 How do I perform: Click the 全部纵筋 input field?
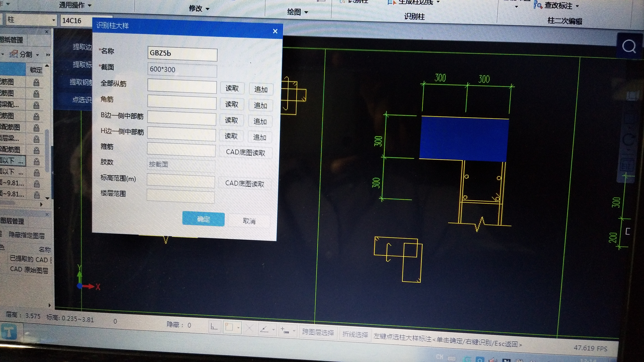tap(182, 86)
